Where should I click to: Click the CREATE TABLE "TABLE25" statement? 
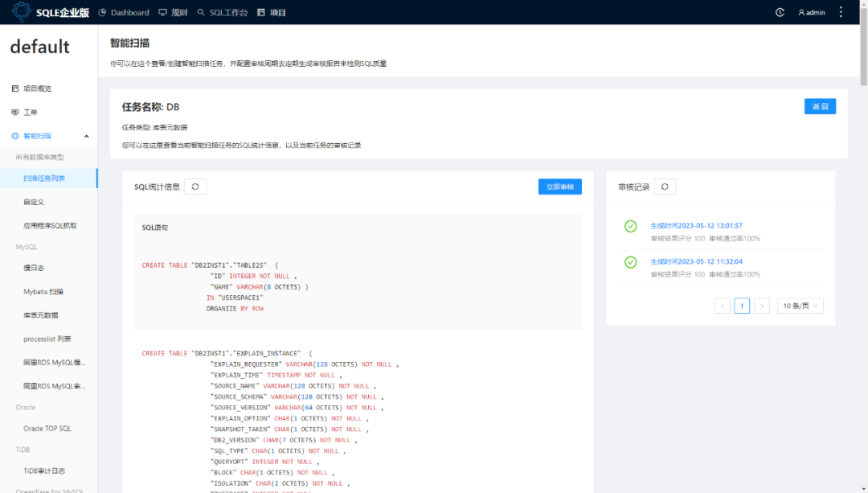tap(225, 287)
